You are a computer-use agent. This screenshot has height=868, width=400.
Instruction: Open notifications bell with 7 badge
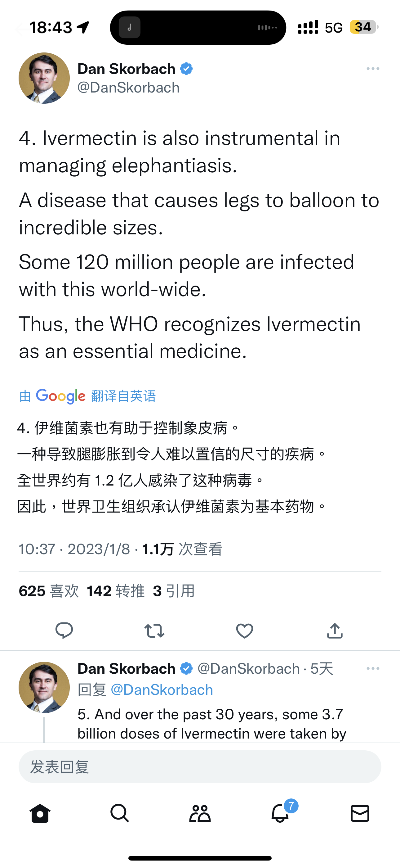[x=280, y=813]
